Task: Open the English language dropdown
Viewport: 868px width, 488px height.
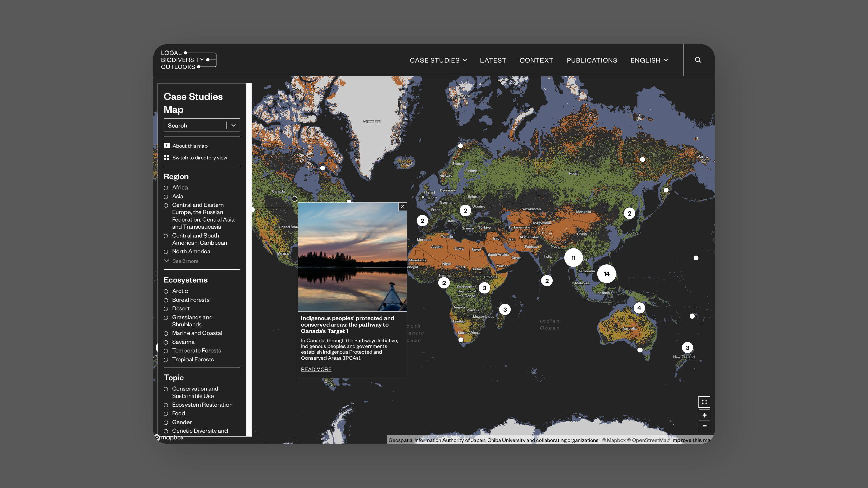Action: 649,60
